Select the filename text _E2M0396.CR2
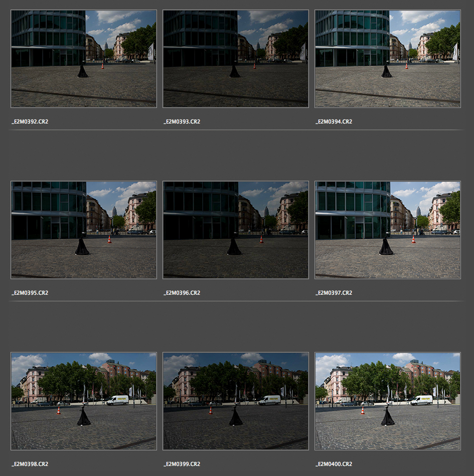 point(182,293)
